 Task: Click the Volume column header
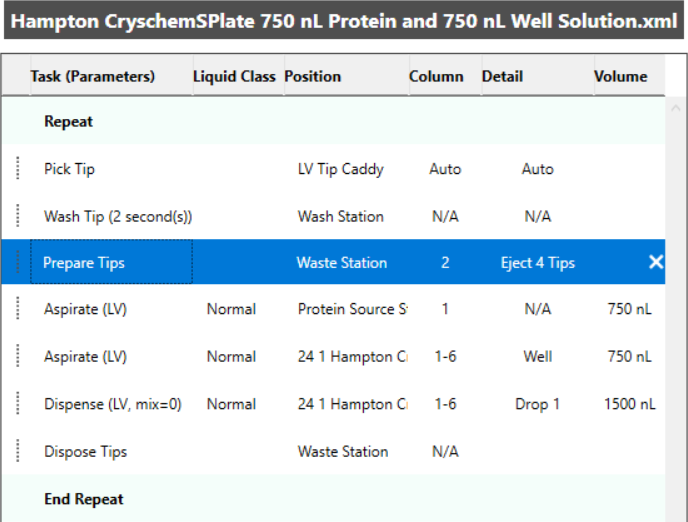pyautogui.click(x=620, y=76)
